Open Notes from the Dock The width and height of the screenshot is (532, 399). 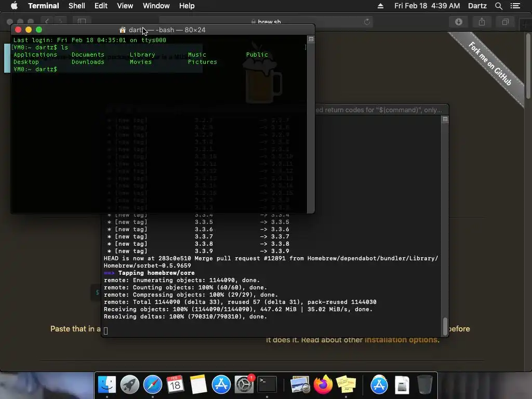(x=198, y=384)
